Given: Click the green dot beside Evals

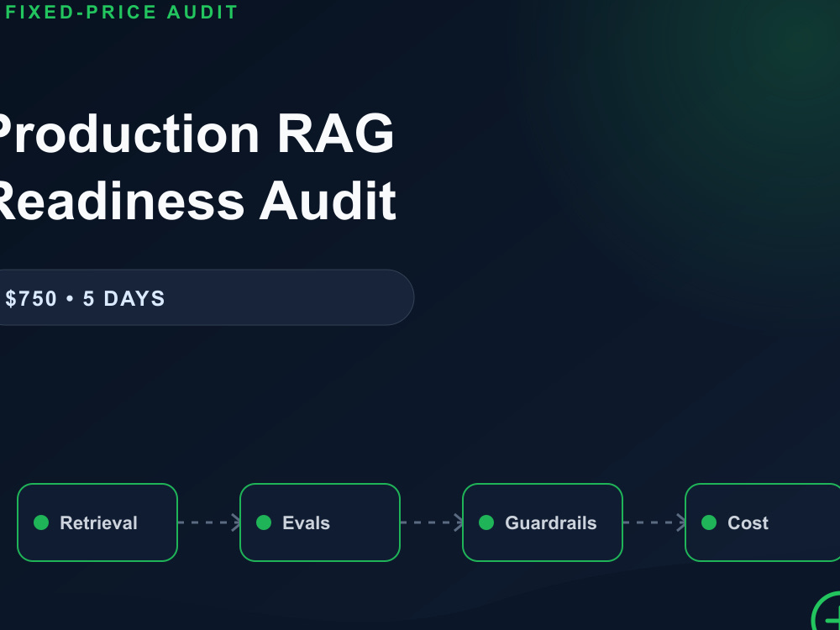Looking at the screenshot, I should (x=264, y=522).
